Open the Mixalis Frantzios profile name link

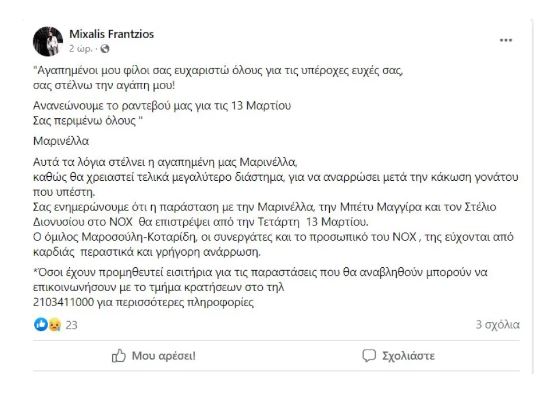(x=111, y=34)
